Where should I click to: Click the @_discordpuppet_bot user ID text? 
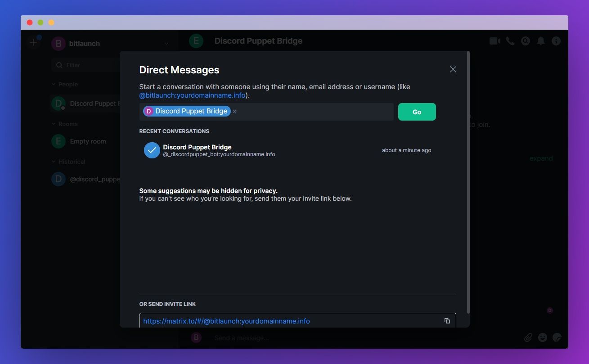pos(219,154)
